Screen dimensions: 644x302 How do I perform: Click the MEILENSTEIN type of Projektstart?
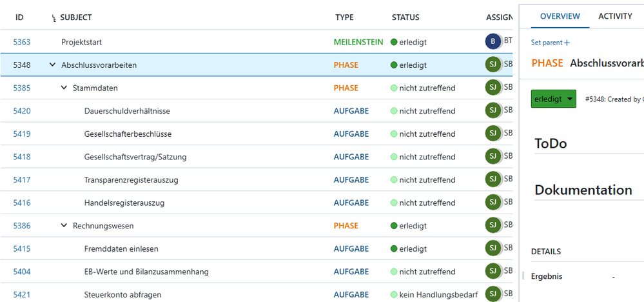pyautogui.click(x=358, y=42)
